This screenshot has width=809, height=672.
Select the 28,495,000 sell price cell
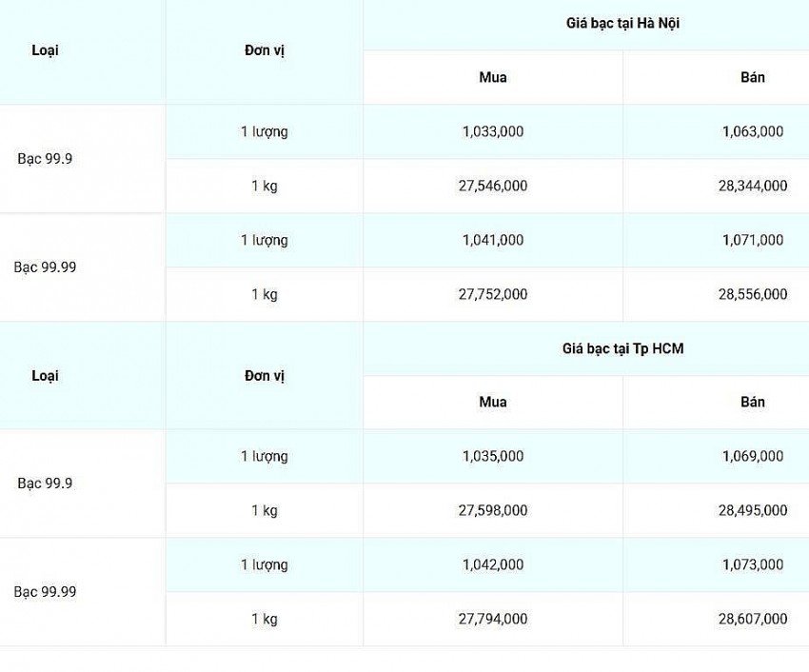[753, 510]
